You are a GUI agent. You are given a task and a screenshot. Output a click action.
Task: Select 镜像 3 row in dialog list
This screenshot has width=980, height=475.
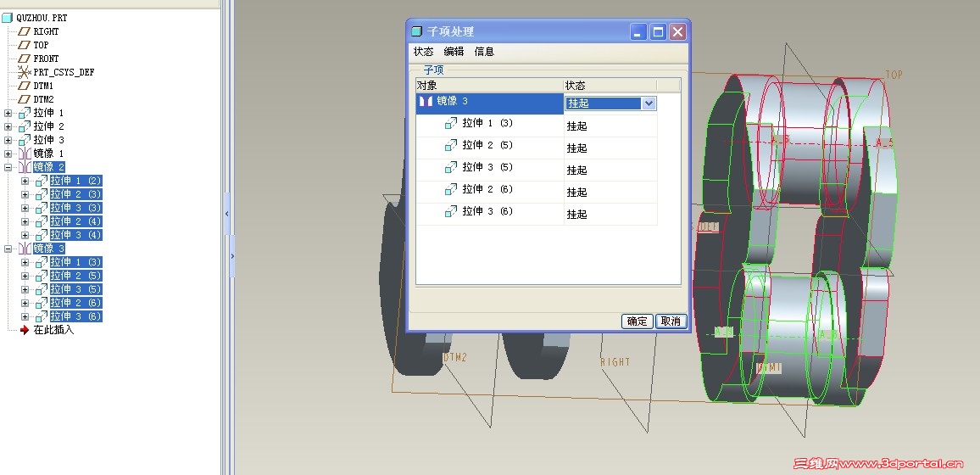(489, 103)
